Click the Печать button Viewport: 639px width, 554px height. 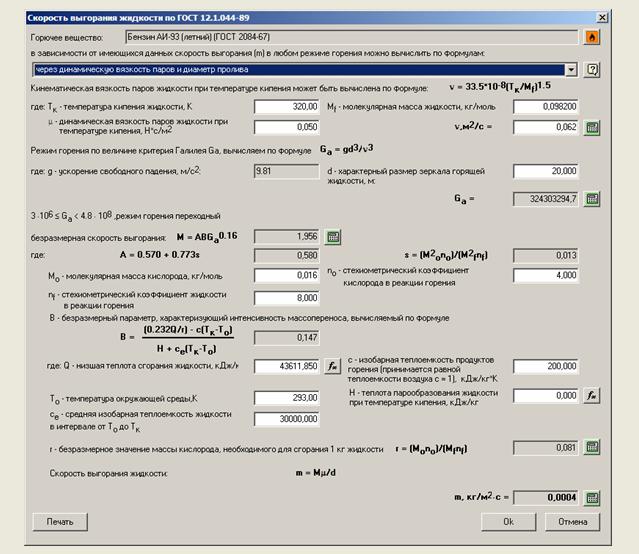[59, 522]
